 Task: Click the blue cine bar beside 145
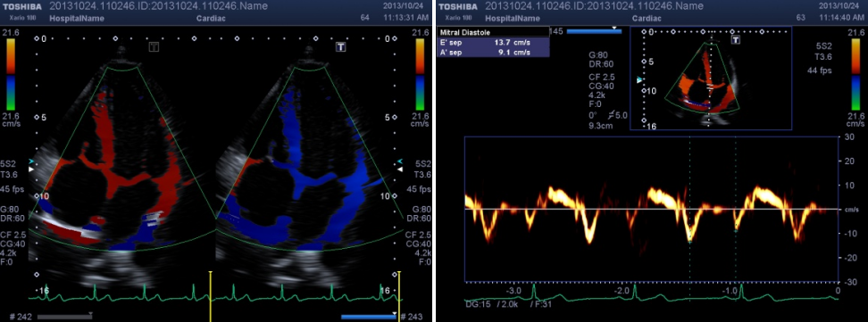tap(595, 31)
